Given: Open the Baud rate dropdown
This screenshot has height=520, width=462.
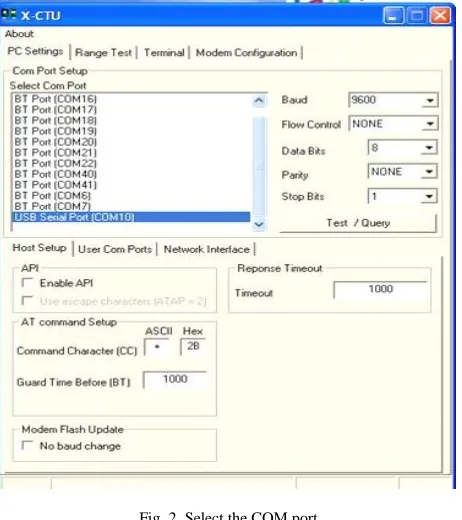Looking at the screenshot, I should tap(430, 100).
